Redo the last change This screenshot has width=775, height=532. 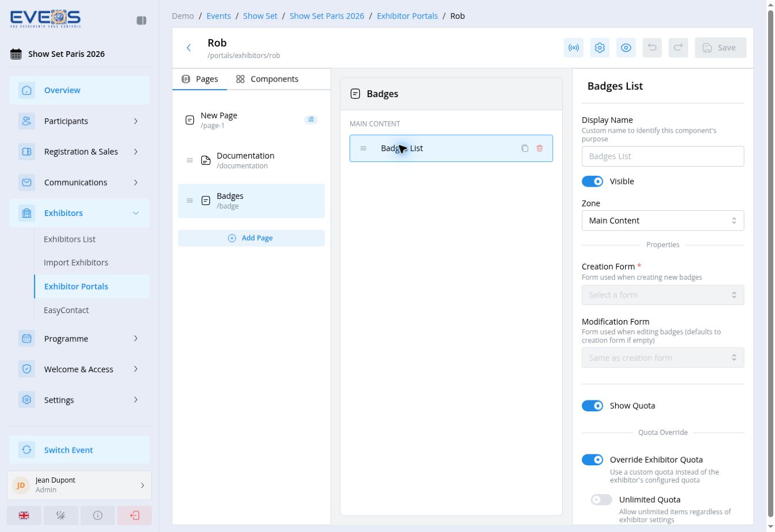[x=678, y=48]
